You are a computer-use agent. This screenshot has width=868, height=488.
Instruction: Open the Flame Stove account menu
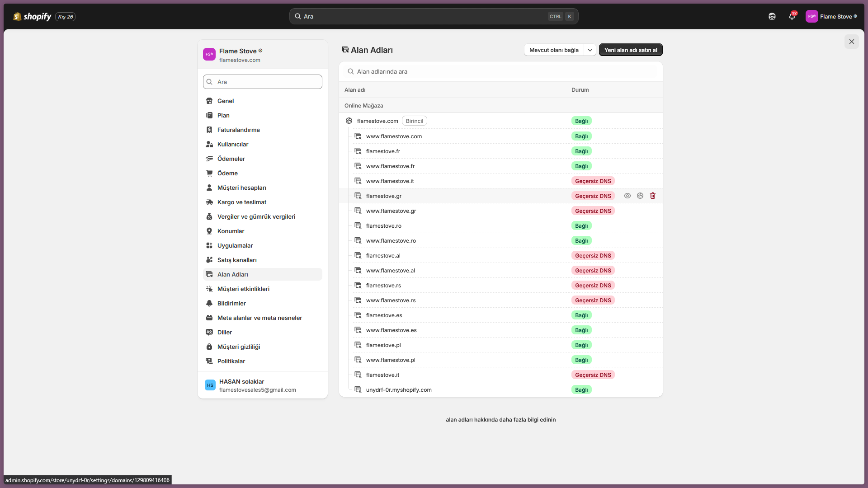831,17
